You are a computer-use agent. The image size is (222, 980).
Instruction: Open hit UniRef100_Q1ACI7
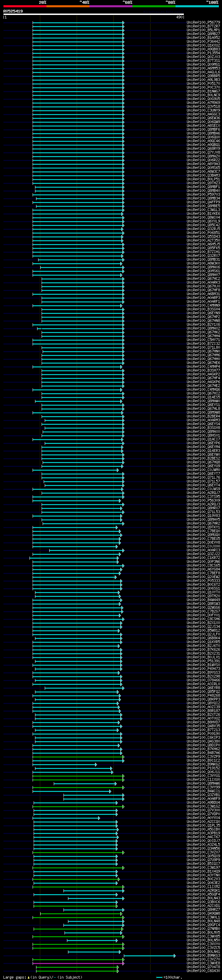click(x=203, y=439)
